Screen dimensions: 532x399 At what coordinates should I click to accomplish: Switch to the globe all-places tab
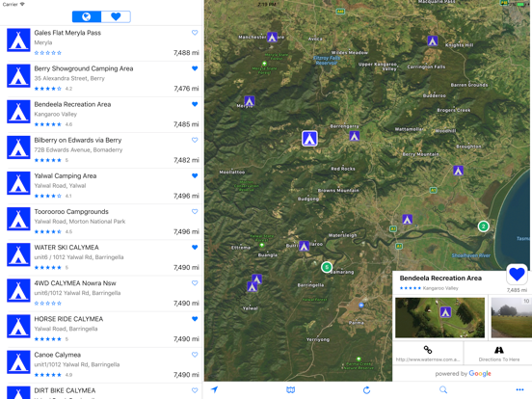pyautogui.click(x=87, y=16)
